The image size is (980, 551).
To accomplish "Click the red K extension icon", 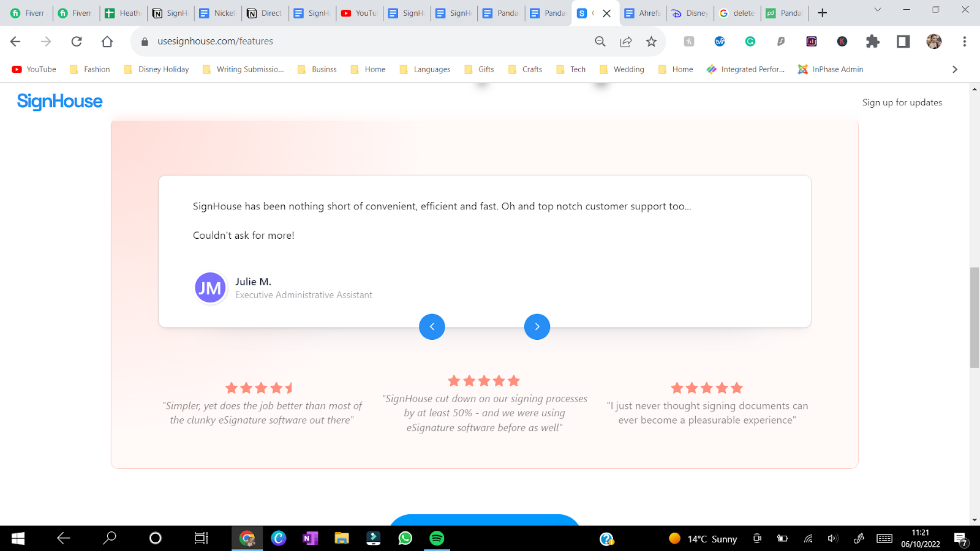I will click(x=842, y=42).
